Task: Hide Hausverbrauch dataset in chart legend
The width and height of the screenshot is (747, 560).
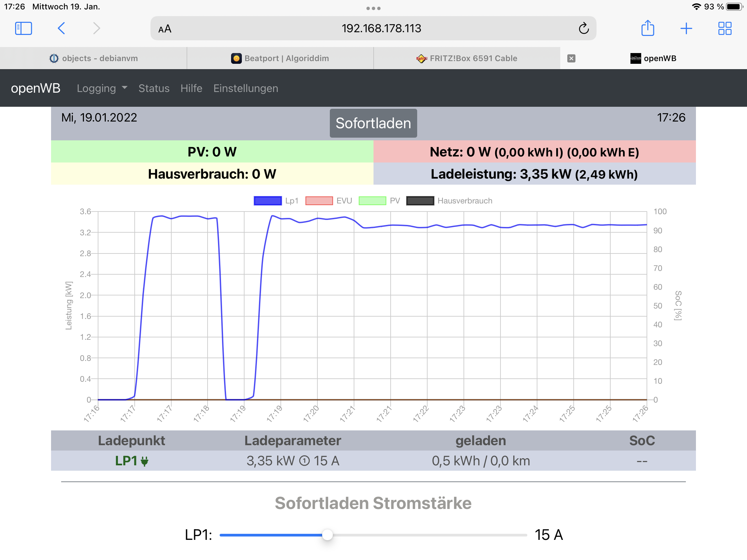Action: (420, 201)
